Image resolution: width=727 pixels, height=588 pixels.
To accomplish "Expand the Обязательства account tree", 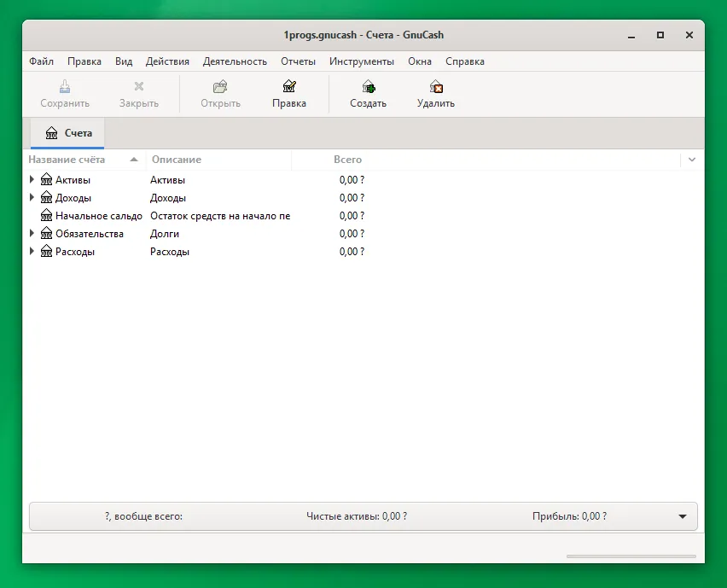I will coord(32,233).
